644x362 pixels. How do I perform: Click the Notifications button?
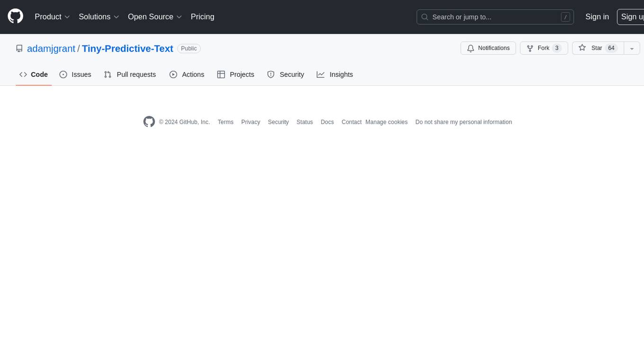coord(488,48)
